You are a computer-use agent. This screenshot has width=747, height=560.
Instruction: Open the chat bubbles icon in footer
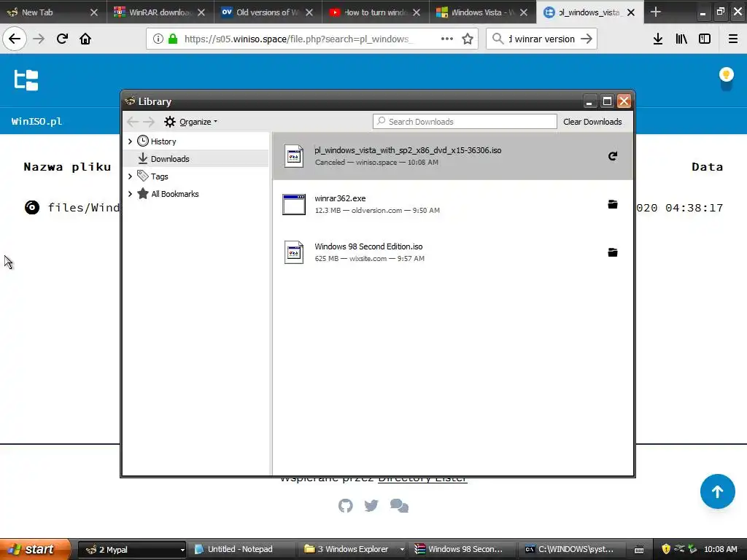point(399,506)
